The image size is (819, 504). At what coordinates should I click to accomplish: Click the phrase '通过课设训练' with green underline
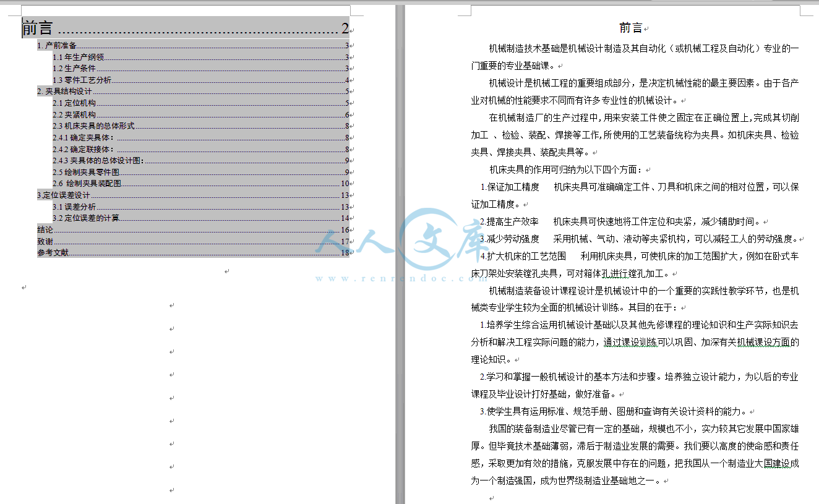tap(630, 342)
